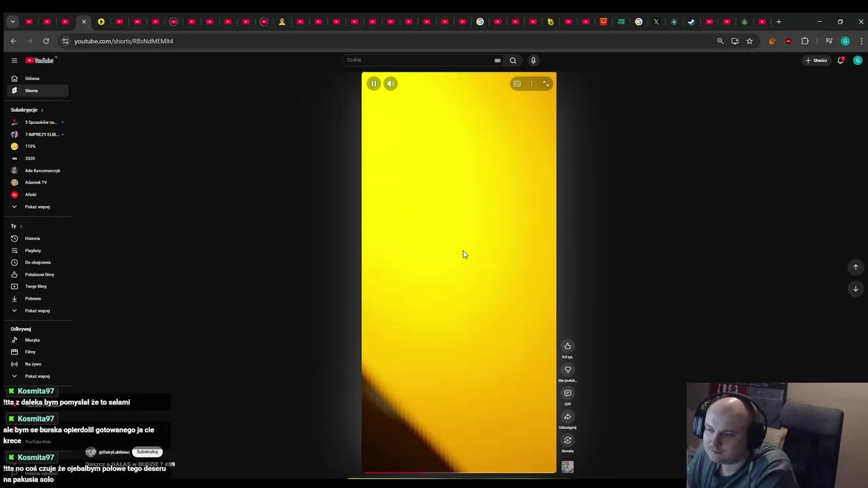This screenshot has width=868, height=488.
Task: Open a new browser tab
Action: (x=778, y=22)
